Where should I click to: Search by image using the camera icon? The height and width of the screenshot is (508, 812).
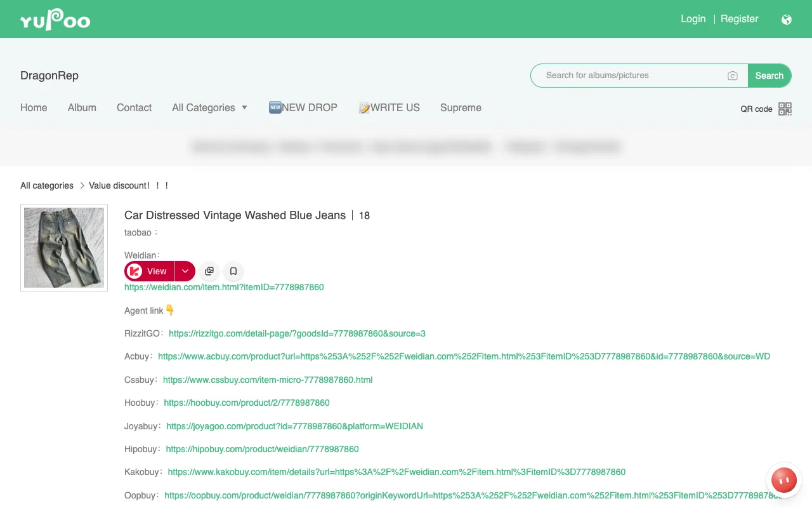point(733,76)
